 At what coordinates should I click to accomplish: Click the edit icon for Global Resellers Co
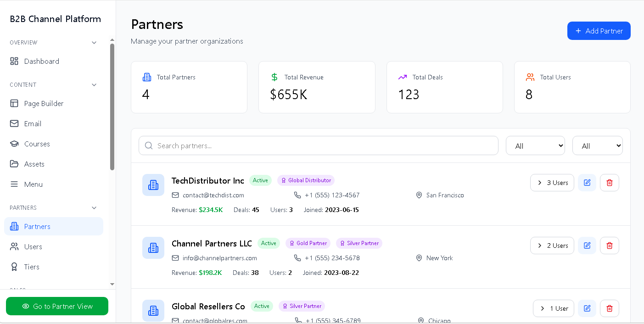pos(587,308)
